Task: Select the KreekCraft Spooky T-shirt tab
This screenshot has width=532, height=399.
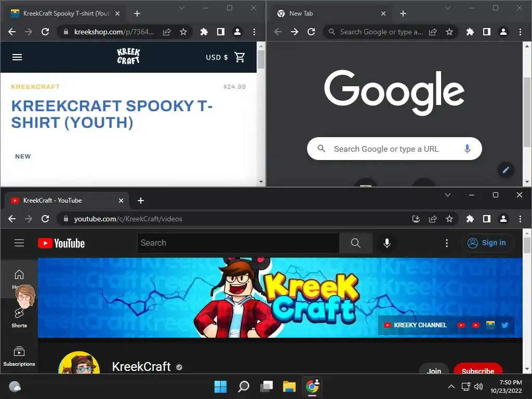Action: [x=64, y=14]
